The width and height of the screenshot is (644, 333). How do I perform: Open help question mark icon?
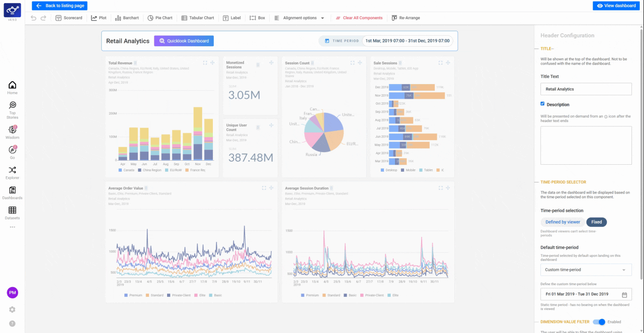click(12, 323)
